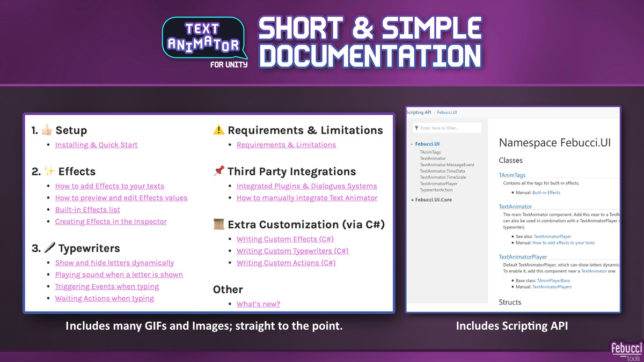644x362 pixels.
Task: Open 'Integrated Plugins & Dialogues Systems' link
Action: coord(307,186)
